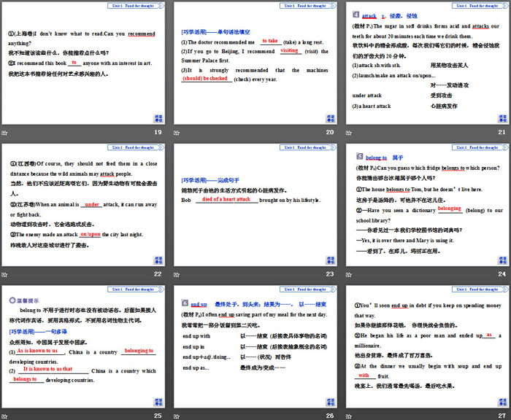Click the blue corner icon on slide 20
The width and height of the screenshot is (511, 420).
pos(331,119)
